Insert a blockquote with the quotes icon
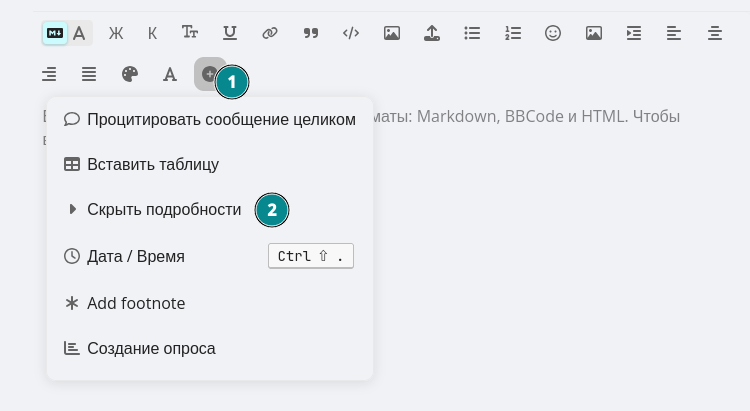 [x=310, y=33]
